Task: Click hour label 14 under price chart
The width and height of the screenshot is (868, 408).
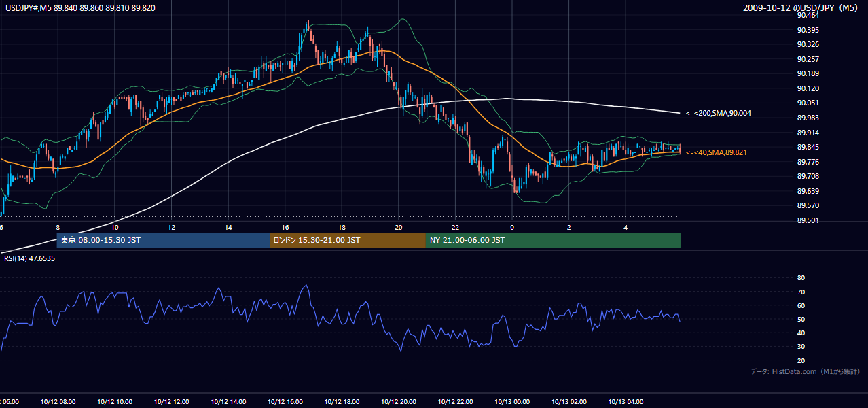Action: pos(228,227)
